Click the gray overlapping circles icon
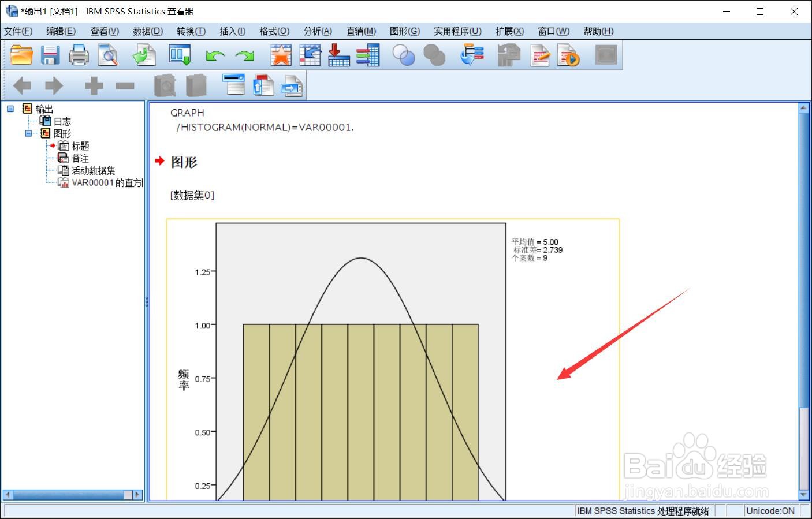 point(434,55)
